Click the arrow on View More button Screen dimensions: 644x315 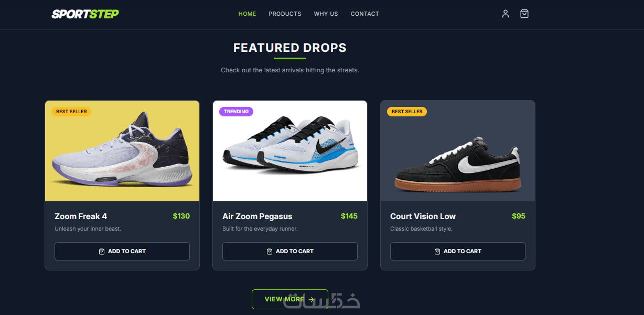(312, 299)
